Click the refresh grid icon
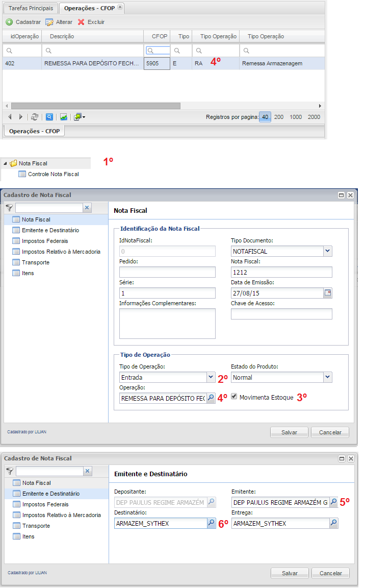The width and height of the screenshot is (365, 588). [x=35, y=117]
